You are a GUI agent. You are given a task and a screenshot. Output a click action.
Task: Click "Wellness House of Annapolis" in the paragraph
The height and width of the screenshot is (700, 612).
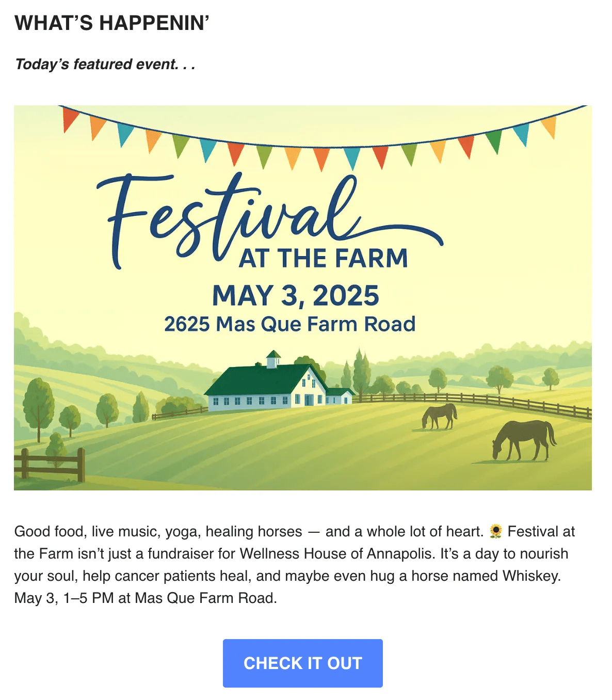tap(336, 553)
